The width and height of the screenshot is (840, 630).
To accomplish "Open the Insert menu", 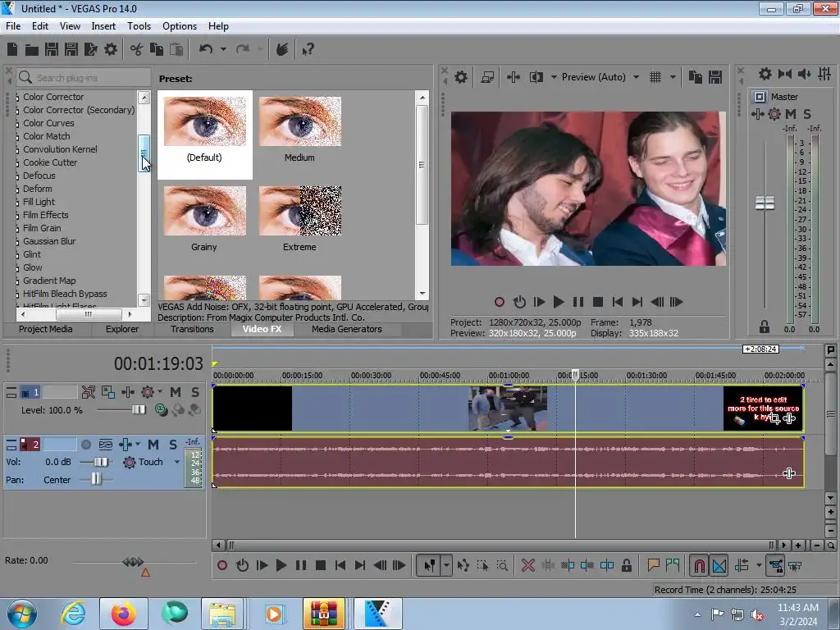I will (103, 25).
